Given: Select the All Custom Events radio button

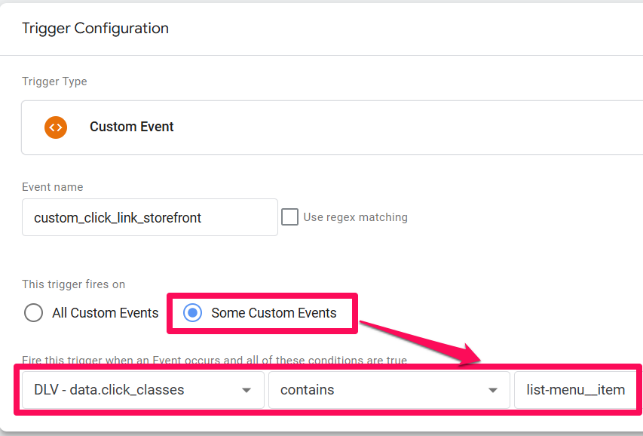Looking at the screenshot, I should pos(33,313).
